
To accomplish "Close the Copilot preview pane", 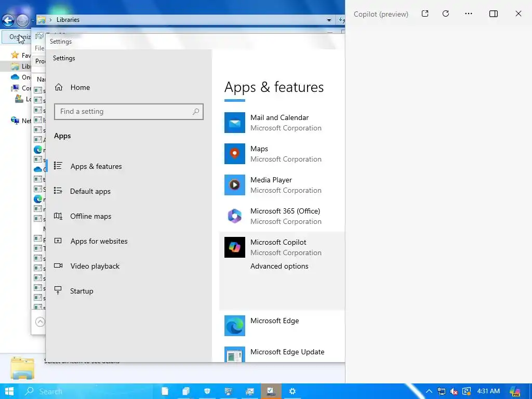I will click(x=518, y=14).
